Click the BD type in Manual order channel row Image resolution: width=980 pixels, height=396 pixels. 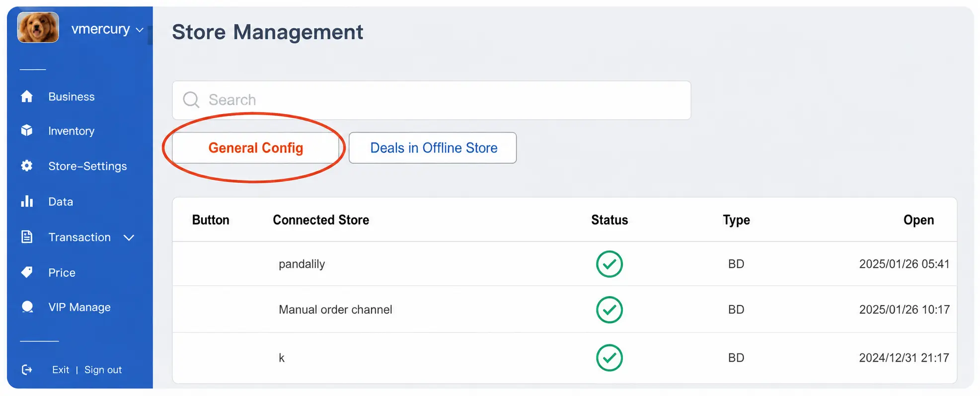pos(736,310)
